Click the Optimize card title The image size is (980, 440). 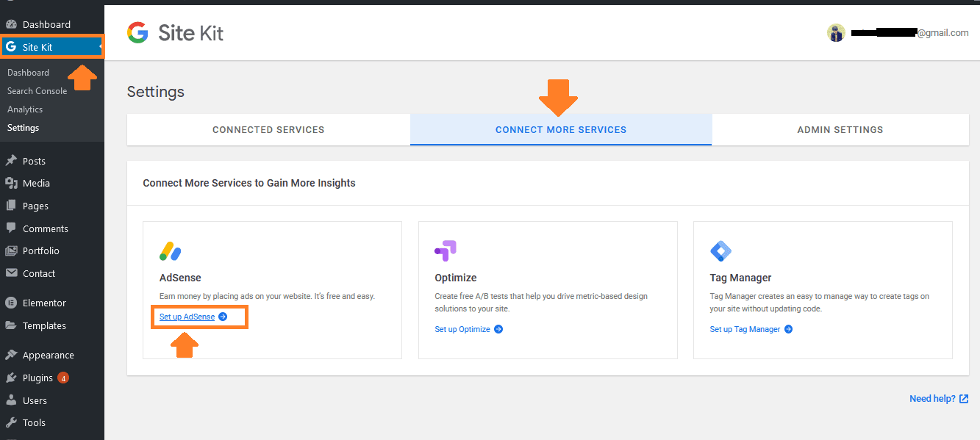[456, 278]
